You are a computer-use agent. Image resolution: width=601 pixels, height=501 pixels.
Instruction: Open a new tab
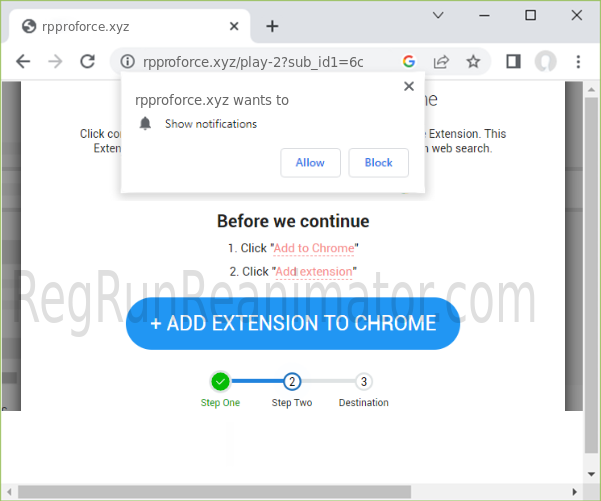(272, 26)
